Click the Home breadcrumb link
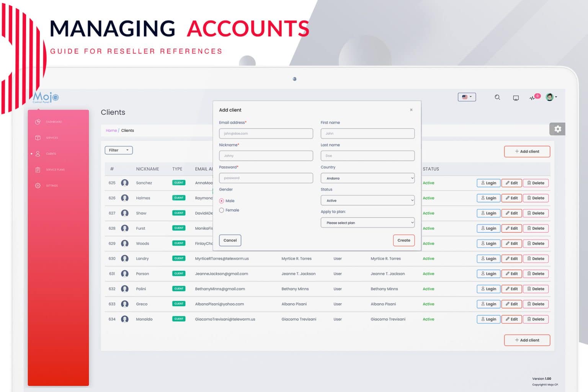Screen dimensions: 588x392 (111, 131)
